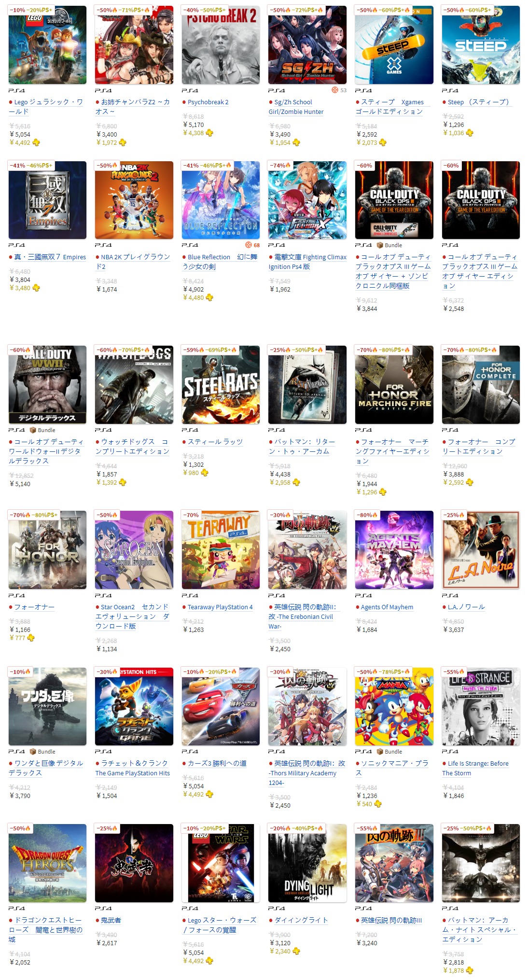Screen dimensions: 529x980
Task: Open the NBA 2K Playgrounds 2 cover image
Action: click(134, 200)
